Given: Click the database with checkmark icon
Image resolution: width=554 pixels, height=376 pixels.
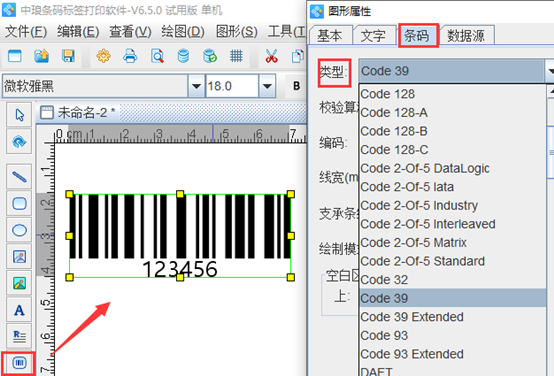Looking at the screenshot, I should 210,56.
